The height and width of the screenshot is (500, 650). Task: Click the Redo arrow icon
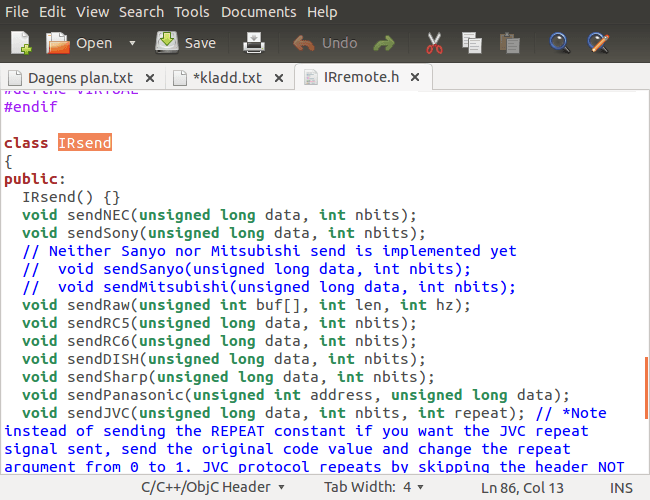click(x=383, y=43)
